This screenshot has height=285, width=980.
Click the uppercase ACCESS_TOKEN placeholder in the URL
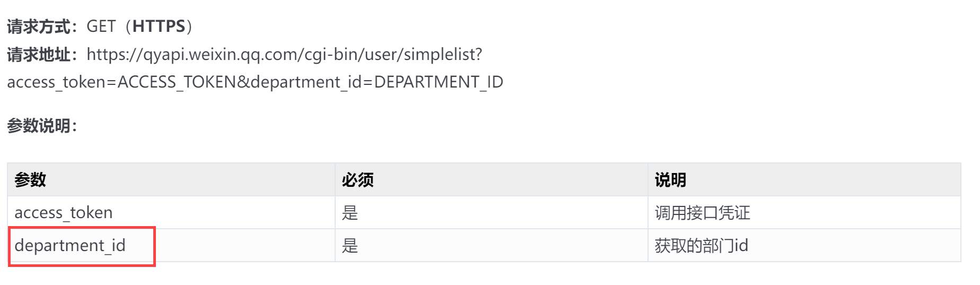point(177,82)
